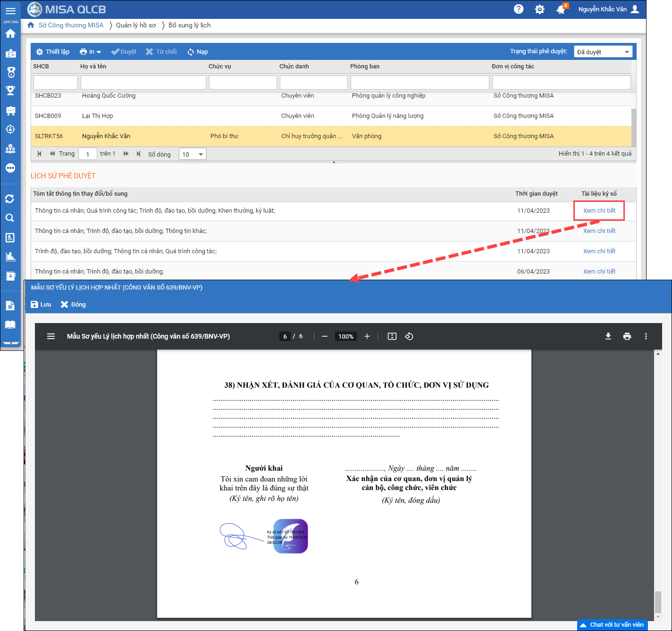
Task: Open settings gear in top bar
Action: [x=539, y=9]
